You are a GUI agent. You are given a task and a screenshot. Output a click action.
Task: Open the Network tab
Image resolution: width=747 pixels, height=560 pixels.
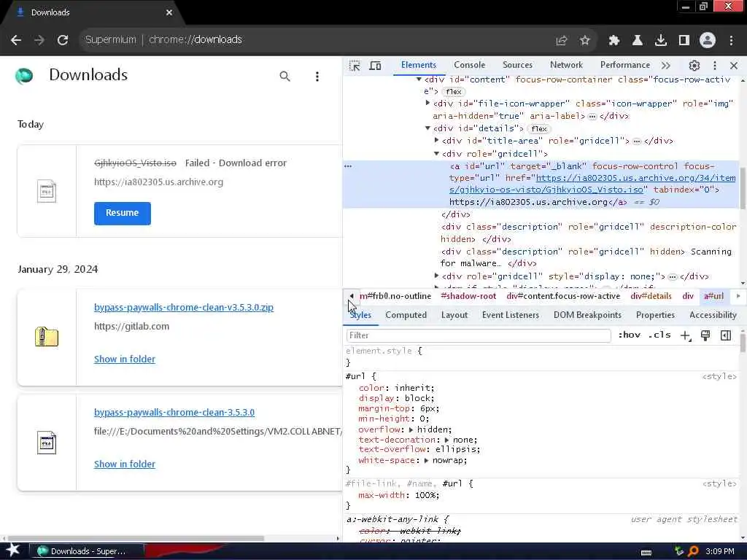[x=566, y=65]
